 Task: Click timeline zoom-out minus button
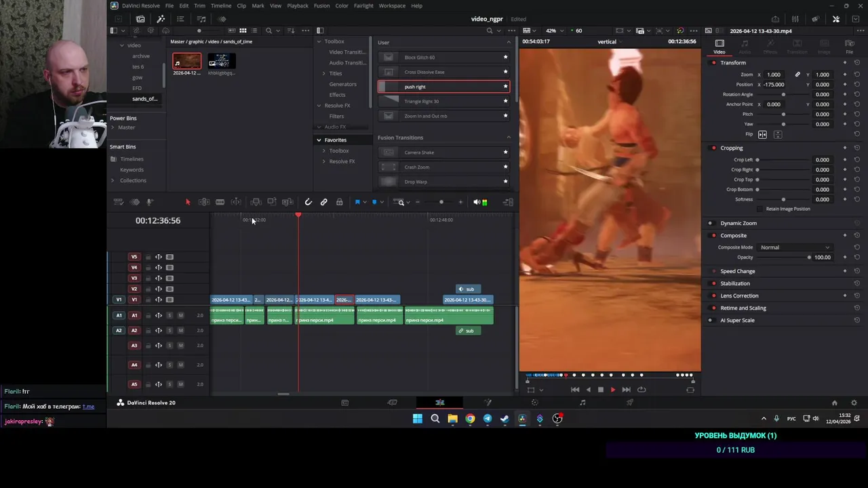tap(417, 202)
